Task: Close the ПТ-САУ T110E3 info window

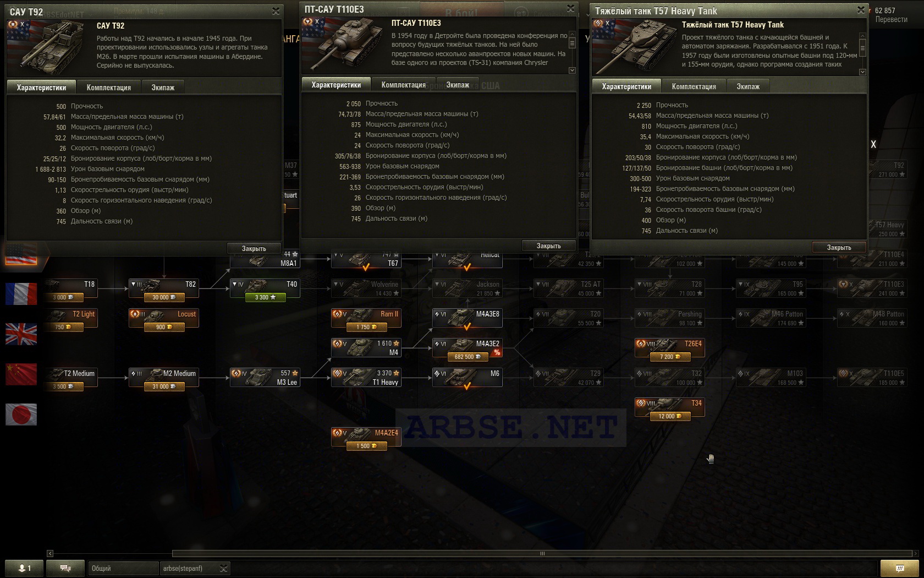Action: (571, 8)
